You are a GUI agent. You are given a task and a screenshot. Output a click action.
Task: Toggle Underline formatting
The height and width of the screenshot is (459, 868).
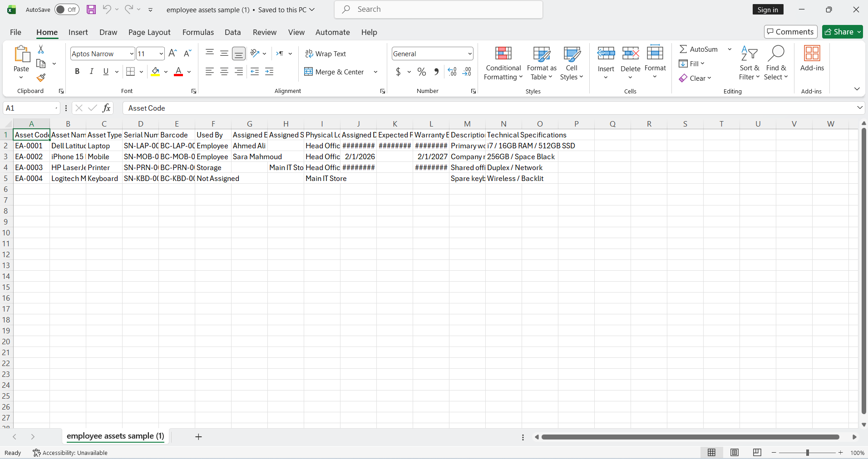click(106, 72)
